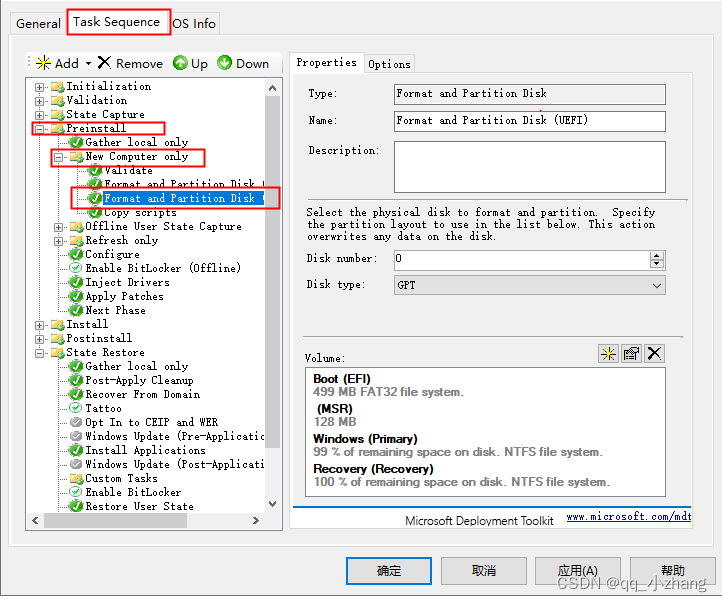Click the new volume star icon
Screen dimensions: 722x602
(608, 354)
